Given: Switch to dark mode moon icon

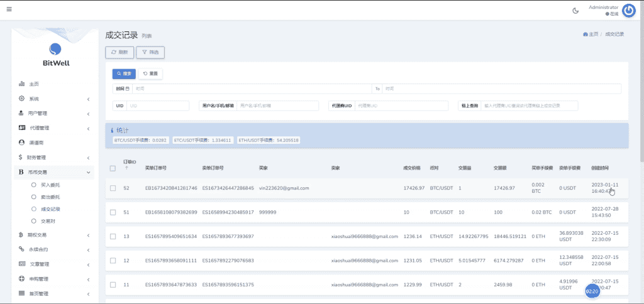Looking at the screenshot, I should (575, 11).
